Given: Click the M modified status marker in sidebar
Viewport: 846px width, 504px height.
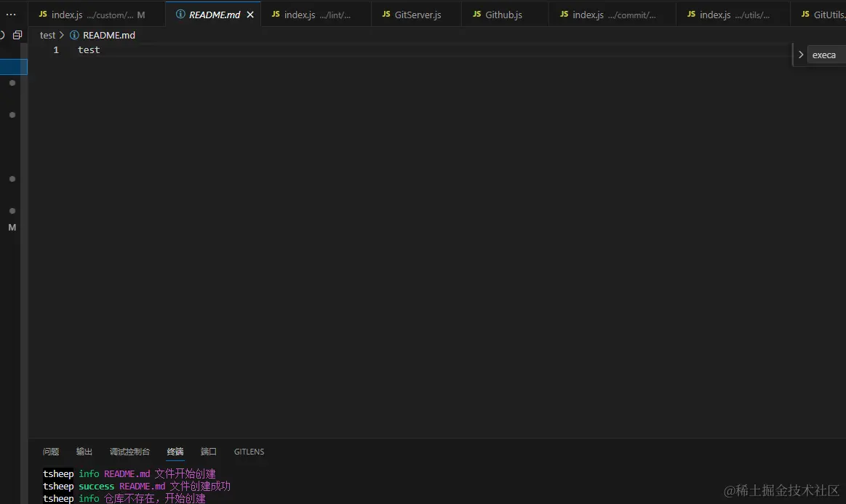Looking at the screenshot, I should coord(12,228).
